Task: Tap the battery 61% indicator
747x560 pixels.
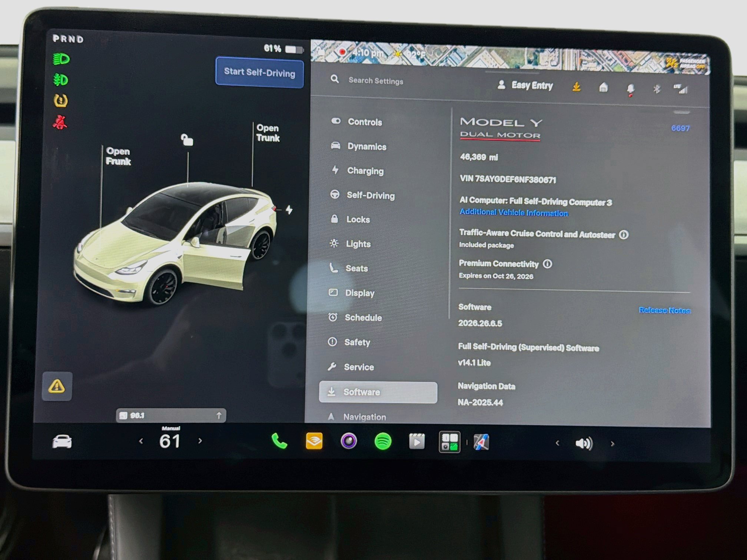Action: tap(283, 49)
